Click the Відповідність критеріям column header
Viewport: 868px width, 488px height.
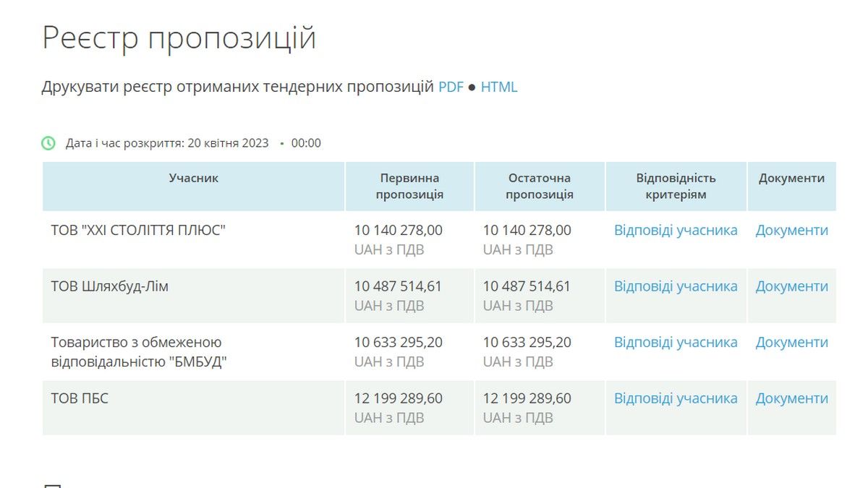(x=676, y=186)
